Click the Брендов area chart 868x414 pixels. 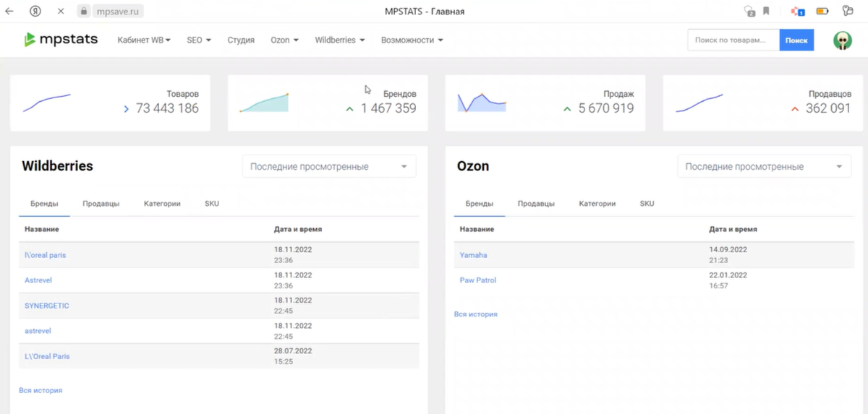(264, 103)
